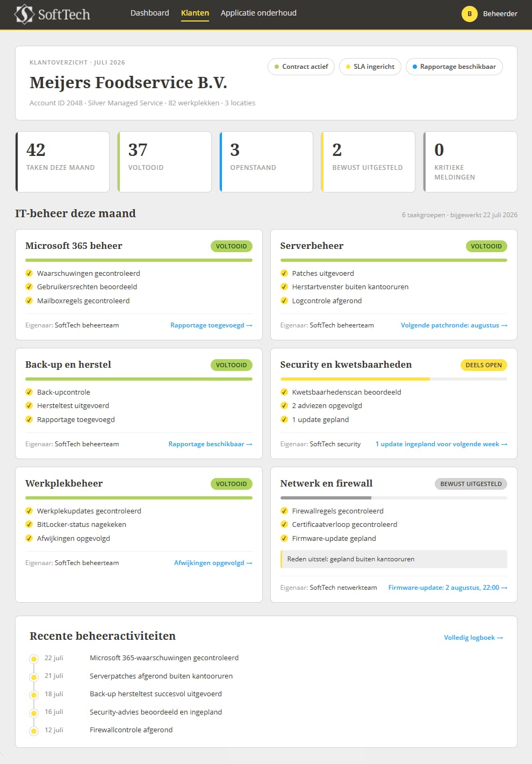This screenshot has width=532, height=764.
Task: Click the 42 Taken deze maand tile
Action: (x=62, y=162)
